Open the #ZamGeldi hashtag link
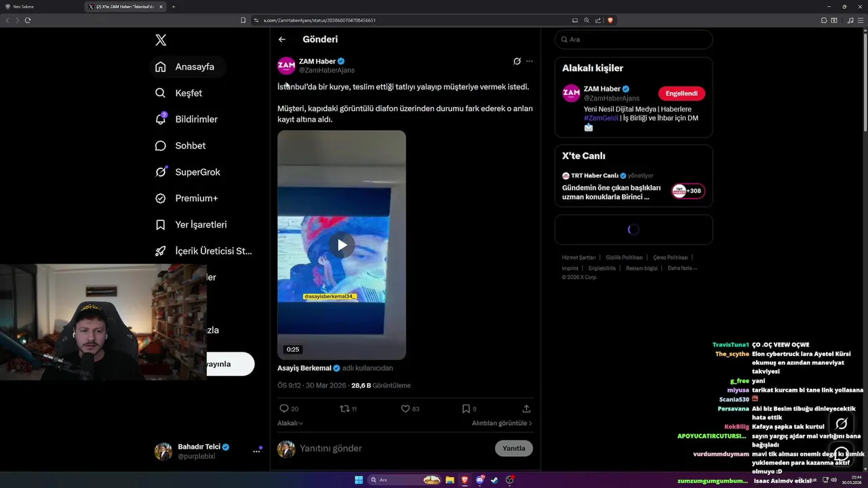868x488 pixels. point(601,118)
